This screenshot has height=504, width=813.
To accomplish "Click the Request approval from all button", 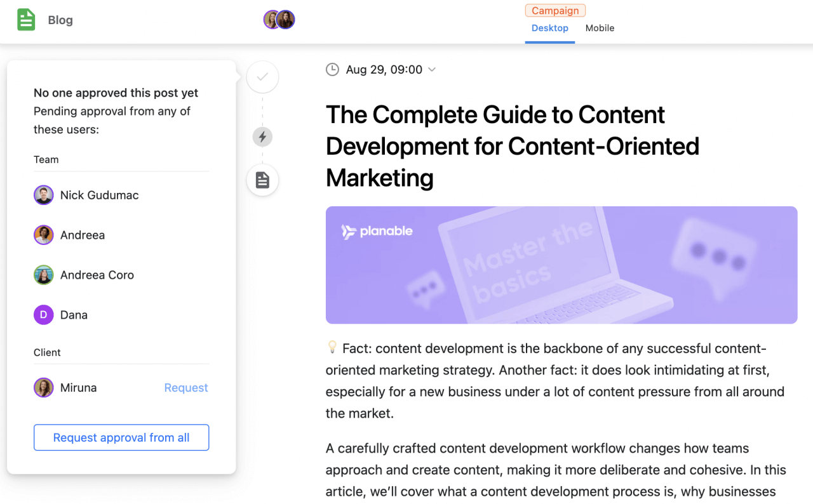I will (x=121, y=437).
